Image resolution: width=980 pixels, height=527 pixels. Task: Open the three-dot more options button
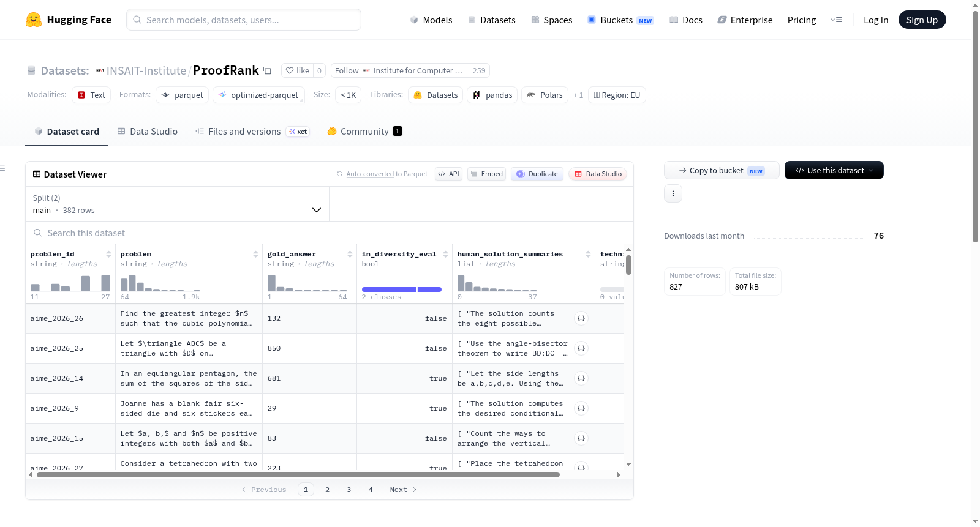point(673,193)
